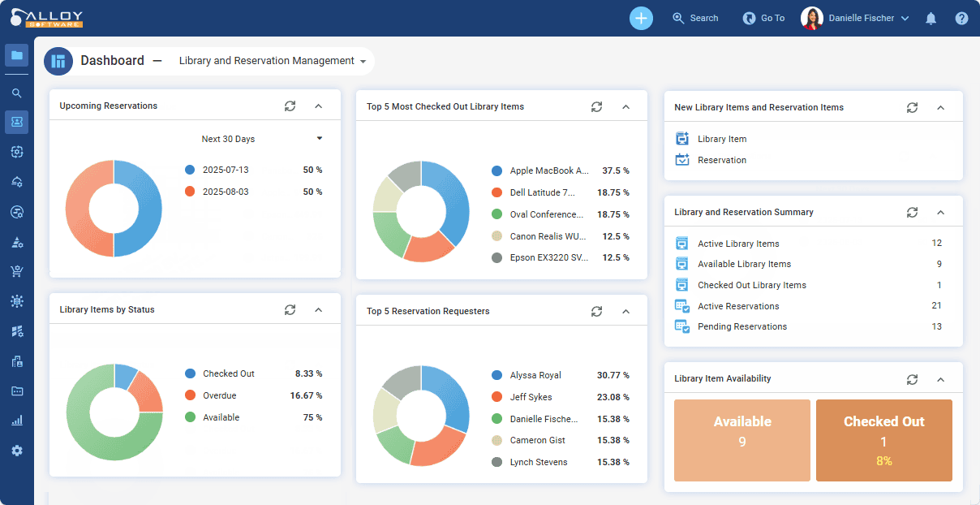The width and height of the screenshot is (980, 505).
Task: Open the shopping cart sidebar icon
Action: click(x=17, y=271)
